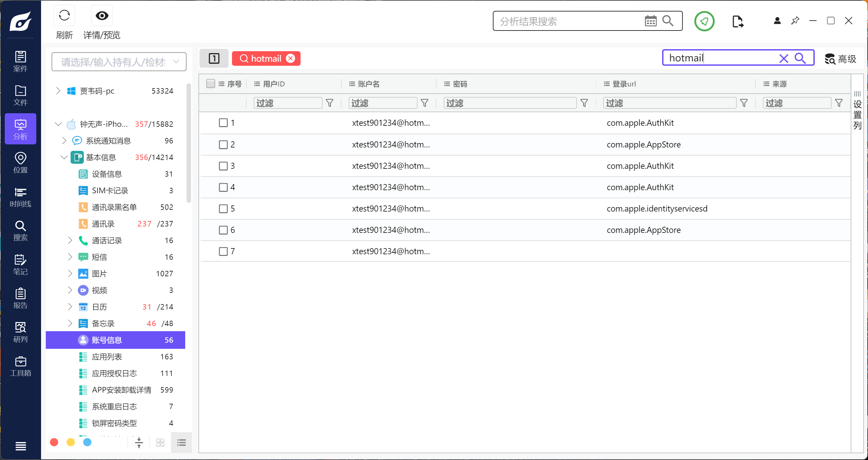
Task: Expand the 贾韦码-pc tree node
Action: [58, 91]
